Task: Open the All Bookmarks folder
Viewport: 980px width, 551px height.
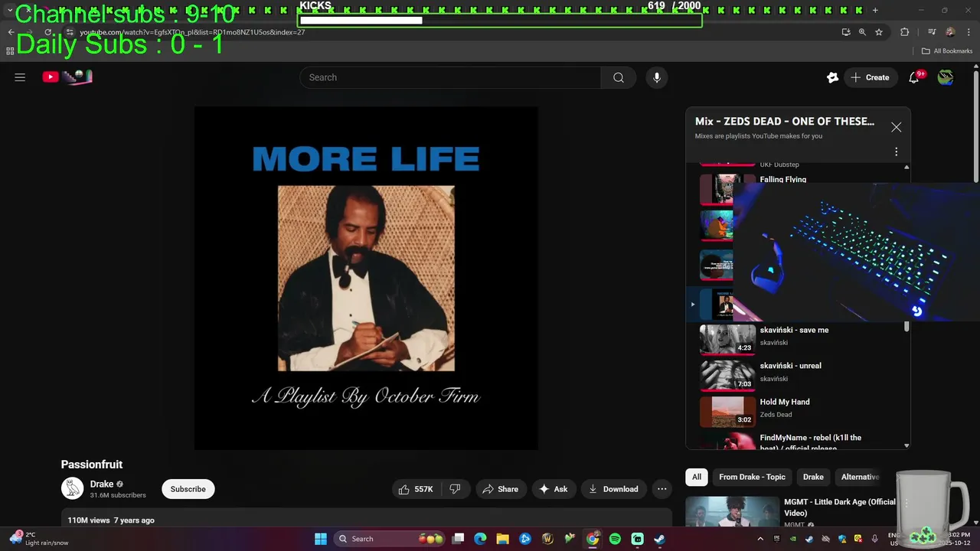Action: 947,51
